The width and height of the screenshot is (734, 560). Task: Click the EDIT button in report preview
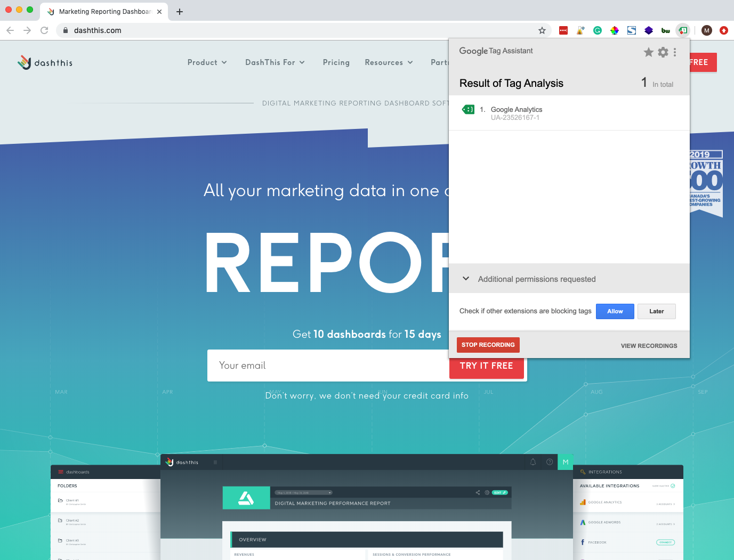499,492
